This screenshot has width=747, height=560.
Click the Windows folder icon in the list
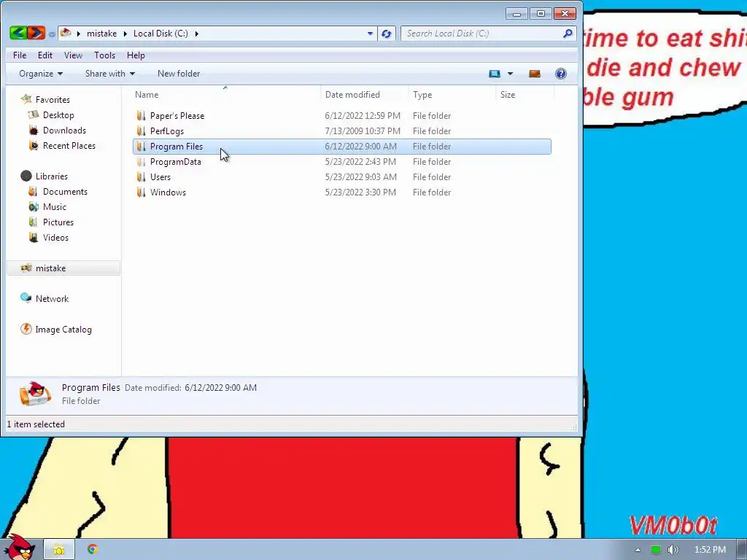[x=141, y=192]
